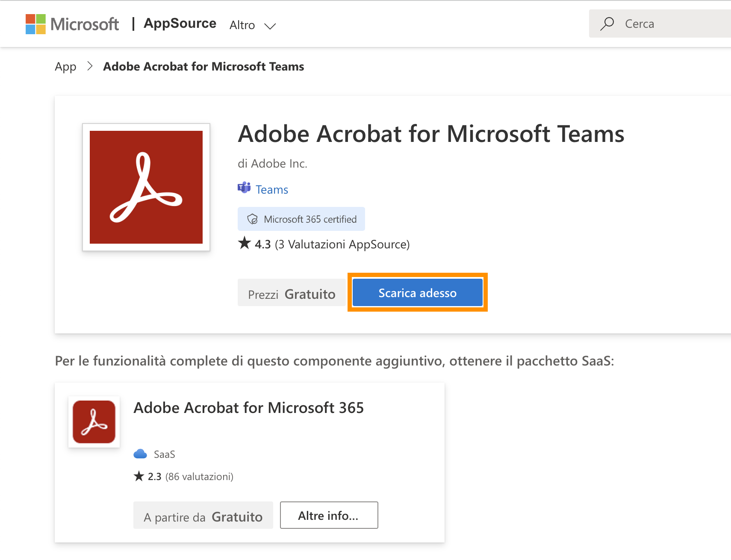Viewport: 731px width, 560px height.
Task: Click the star beside 2.3 rating
Action: tap(139, 476)
